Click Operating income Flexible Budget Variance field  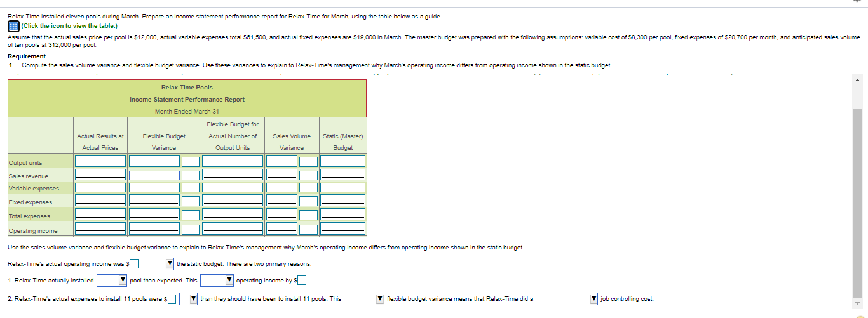[154, 229]
